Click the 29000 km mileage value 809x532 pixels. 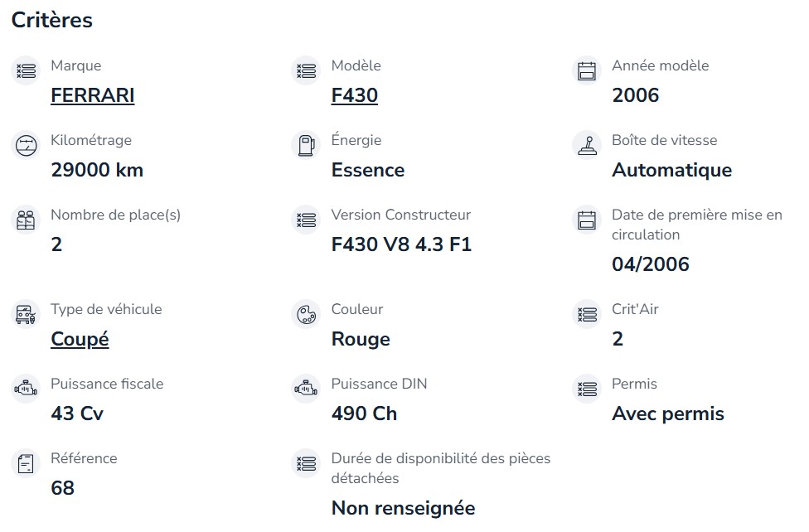pyautogui.click(x=97, y=170)
